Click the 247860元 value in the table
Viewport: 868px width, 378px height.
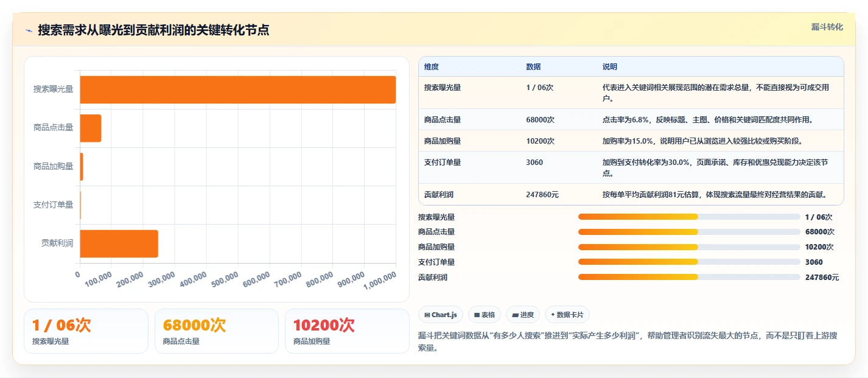(x=542, y=195)
